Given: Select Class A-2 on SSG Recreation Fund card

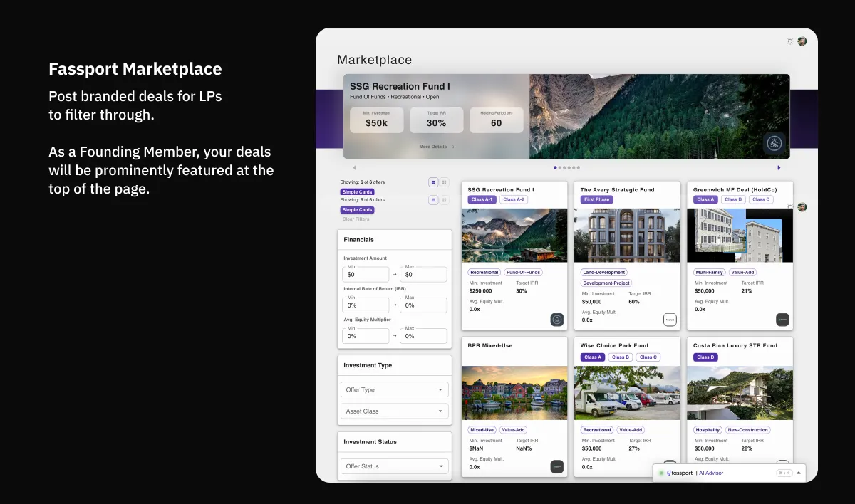Looking at the screenshot, I should click(514, 199).
